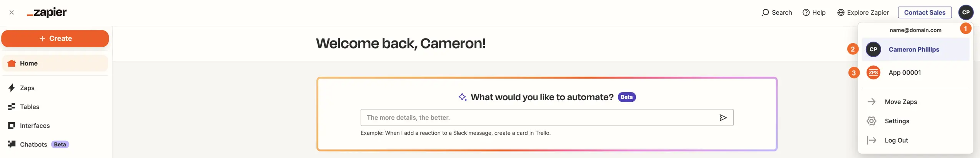Click the Zapier logo
This screenshot has width=980, height=158.
[47, 12]
